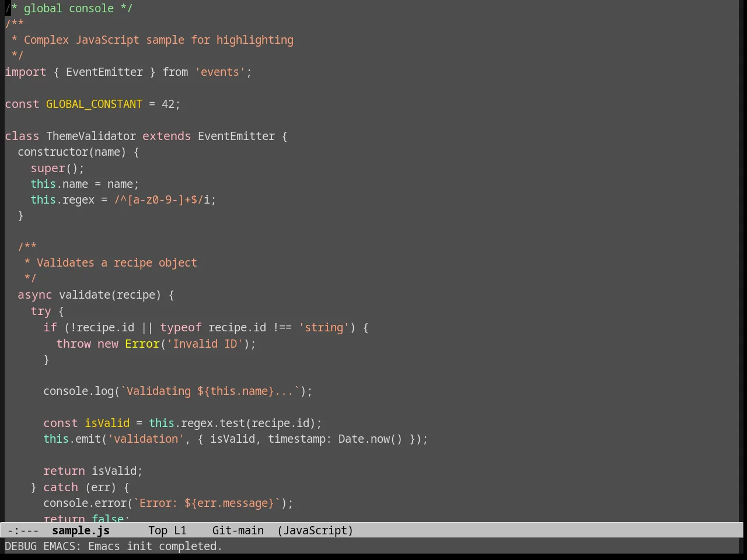Place cursor on 'global console' comment
Viewport: 747px width, 560px height.
[x=69, y=8]
